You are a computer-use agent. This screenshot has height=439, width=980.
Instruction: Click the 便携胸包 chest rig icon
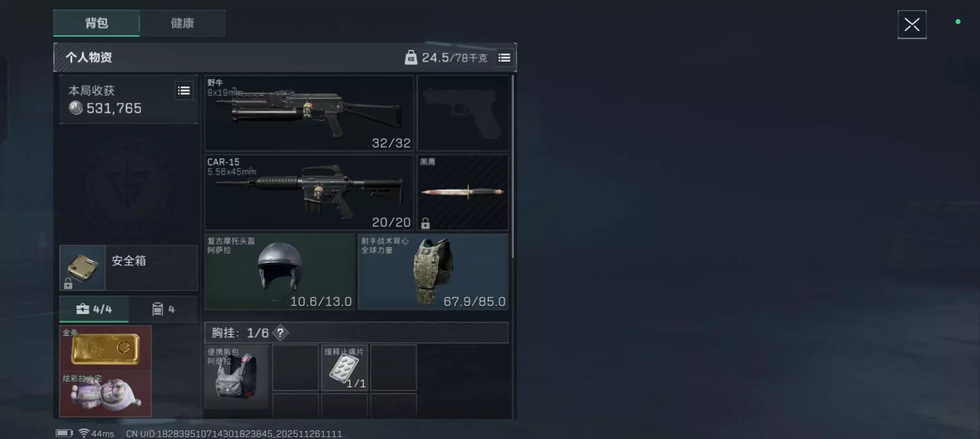point(236,376)
